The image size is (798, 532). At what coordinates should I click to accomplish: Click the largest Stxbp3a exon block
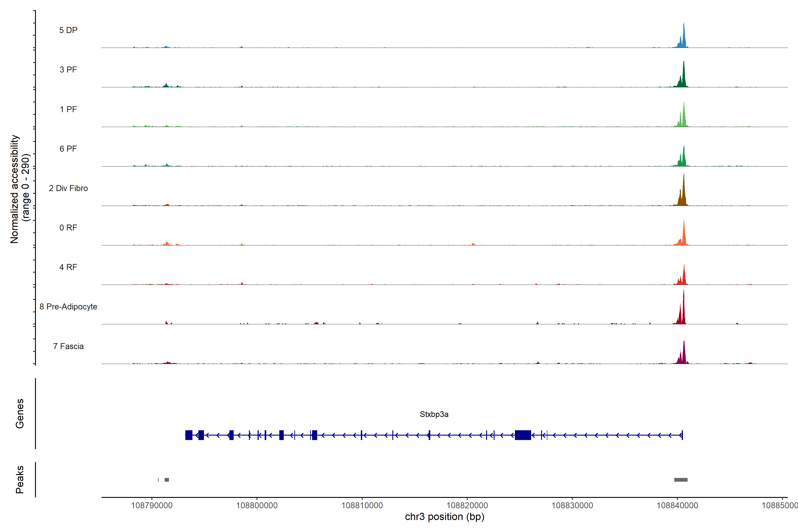click(x=523, y=435)
